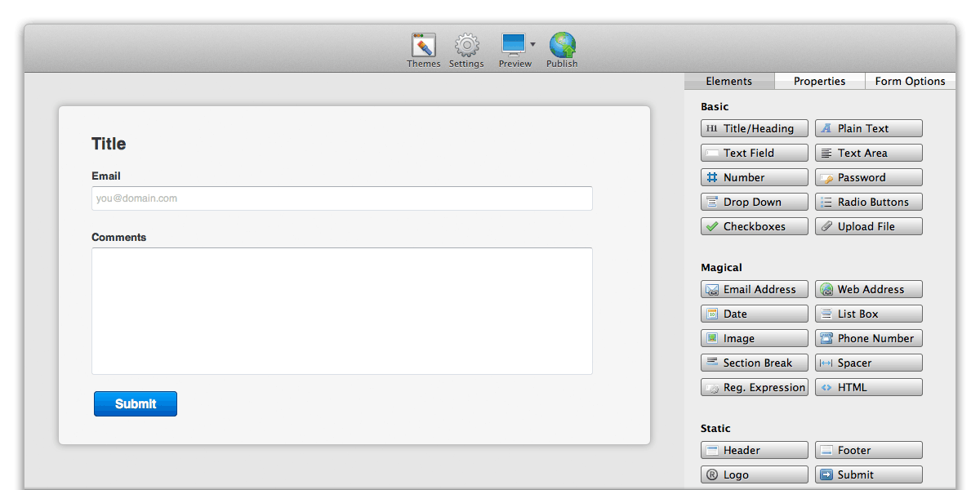Insert a Date field
Image resolution: width=980 pixels, height=490 pixels.
pyautogui.click(x=754, y=313)
